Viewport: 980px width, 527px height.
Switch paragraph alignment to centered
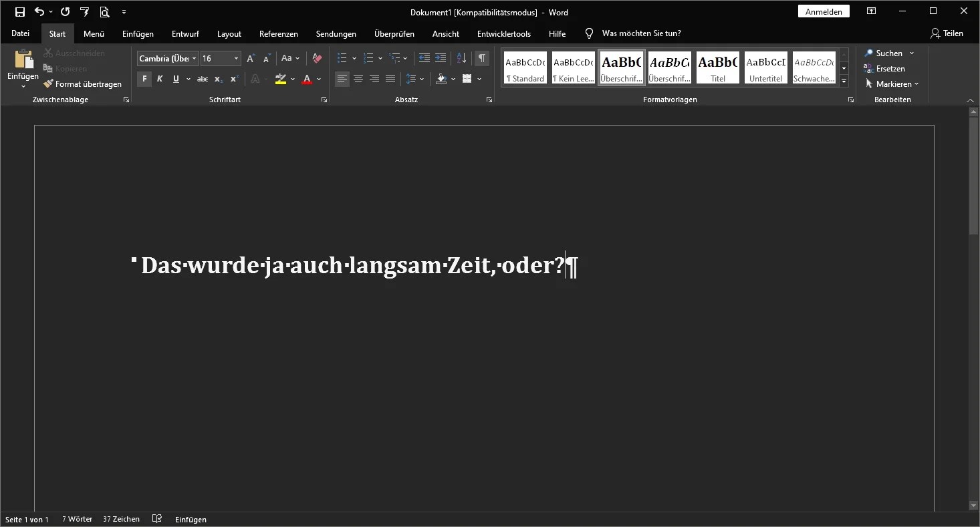tap(358, 79)
